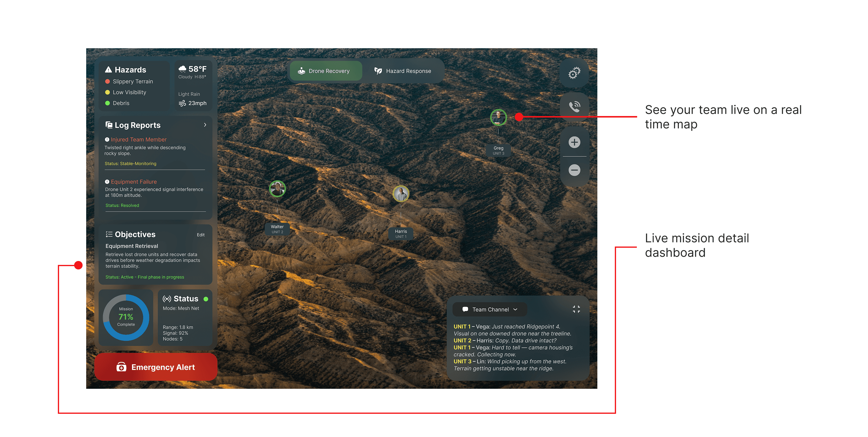Viewport: 868px width, 437px height.
Task: Expand the Injured Team Member log entry
Action: (x=139, y=140)
